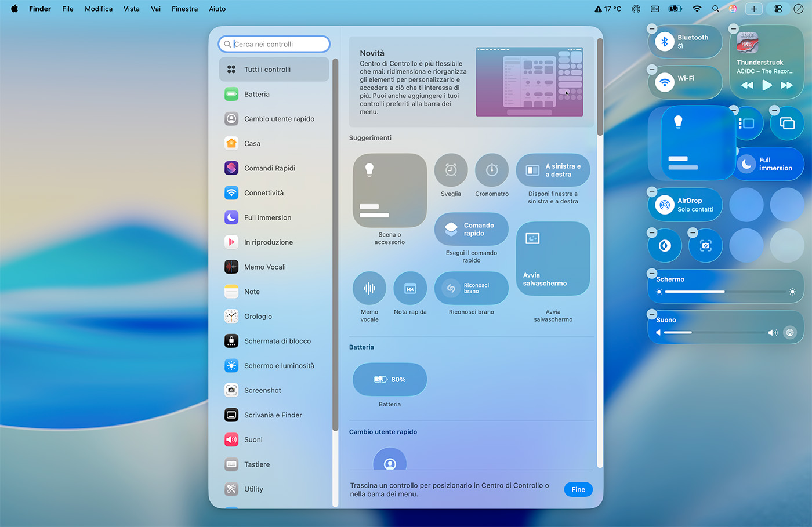Select the Batteria 80% control
Viewport: 812px width, 527px height.
tap(390, 379)
